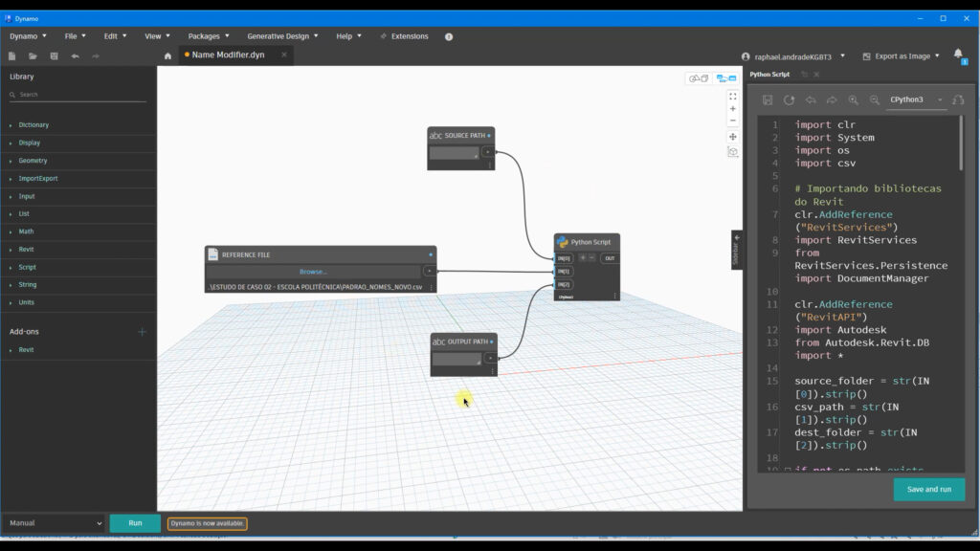This screenshot has height=551, width=980.
Task: Click the Python logo on the script node
Action: 563,242
